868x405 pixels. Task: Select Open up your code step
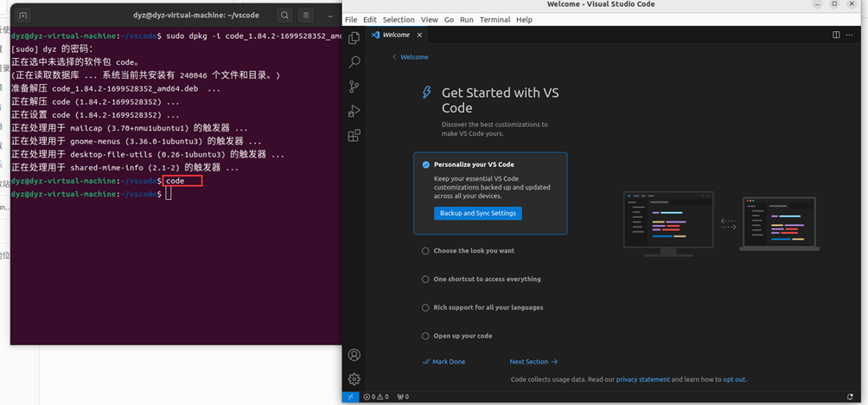456,336
